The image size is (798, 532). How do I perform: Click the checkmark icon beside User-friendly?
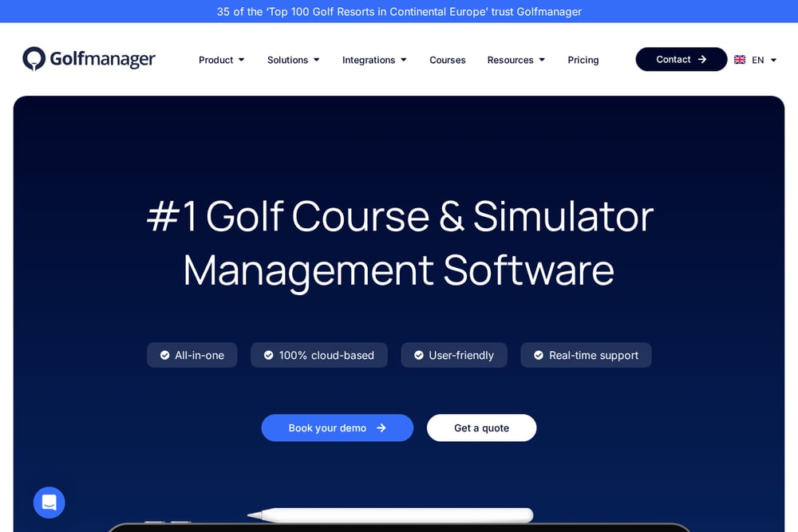point(418,355)
